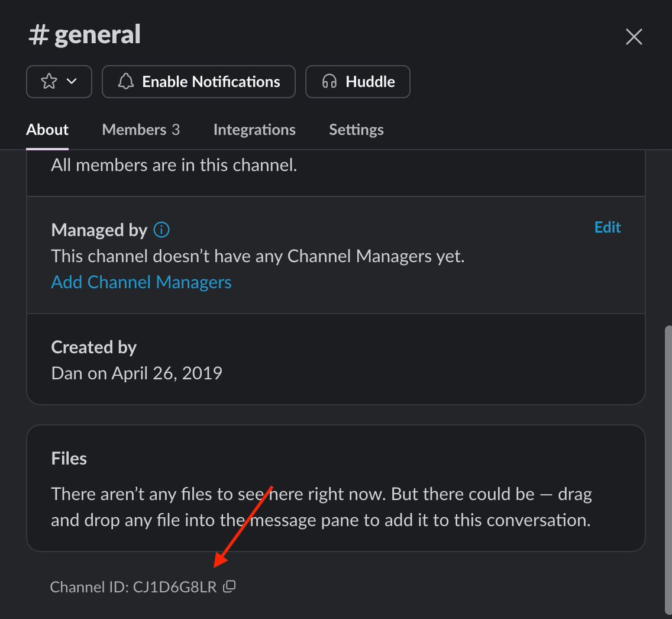Click the info icon beside Managed by

coord(161,230)
